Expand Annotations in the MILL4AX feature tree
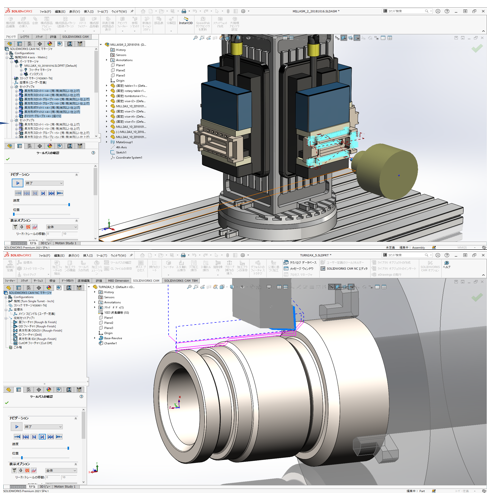Screen dimensions: 488x498 point(107,60)
